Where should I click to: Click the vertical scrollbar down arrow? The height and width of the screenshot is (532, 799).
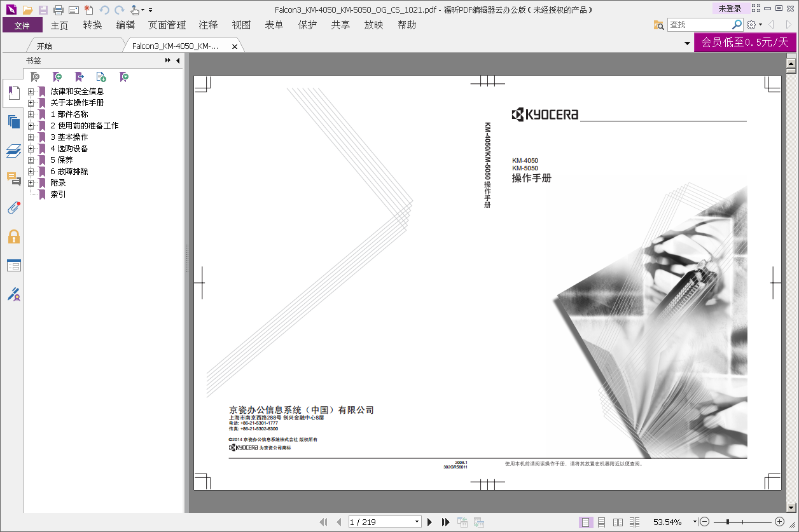[791, 508]
